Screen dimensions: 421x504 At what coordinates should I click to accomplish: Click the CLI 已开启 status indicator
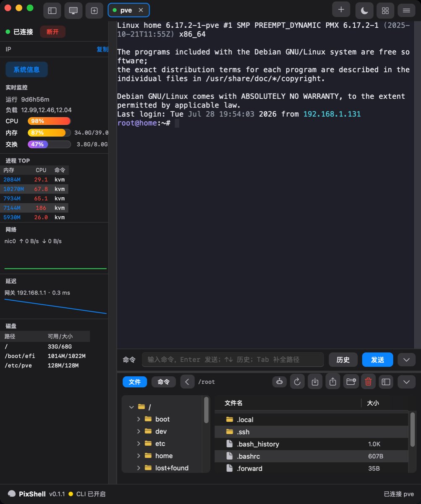pyautogui.click(x=87, y=494)
